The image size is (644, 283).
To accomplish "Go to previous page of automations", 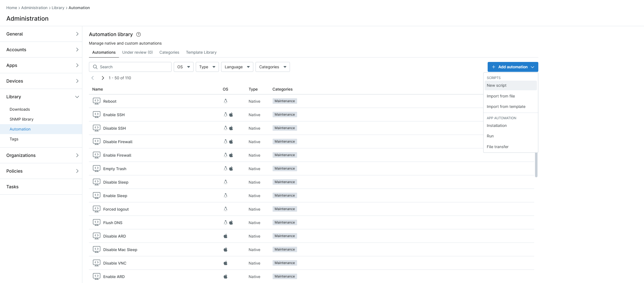I will click(x=93, y=78).
